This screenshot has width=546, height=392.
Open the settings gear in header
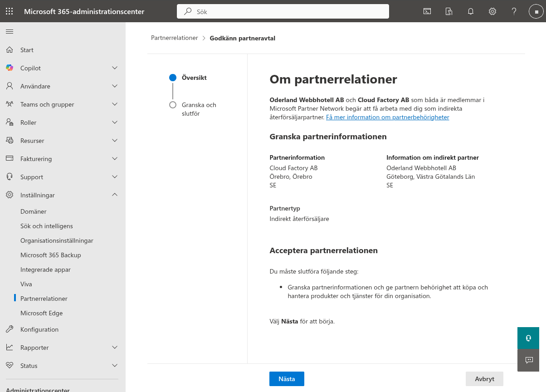tap(492, 11)
